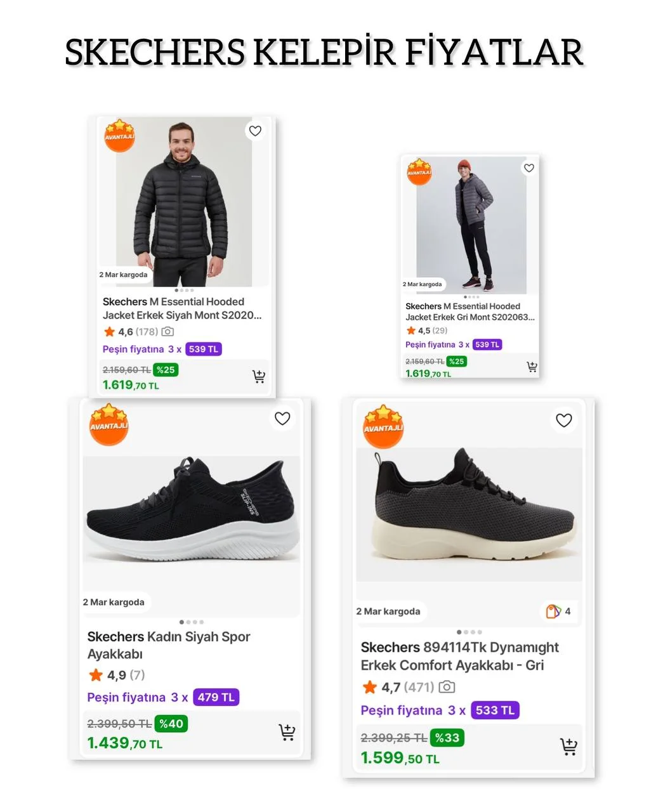Open camera reviews for black jacket
Image resolution: width=649 pixels, height=812 pixels.
click(x=167, y=331)
